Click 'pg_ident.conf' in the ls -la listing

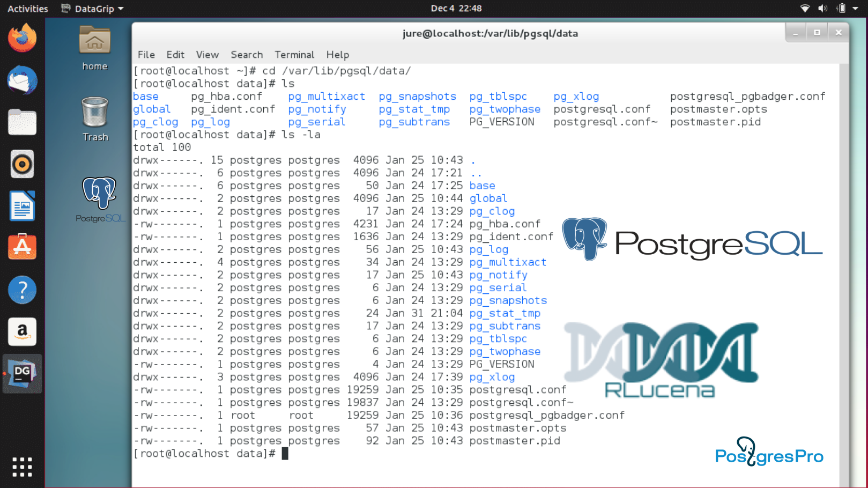[511, 236]
